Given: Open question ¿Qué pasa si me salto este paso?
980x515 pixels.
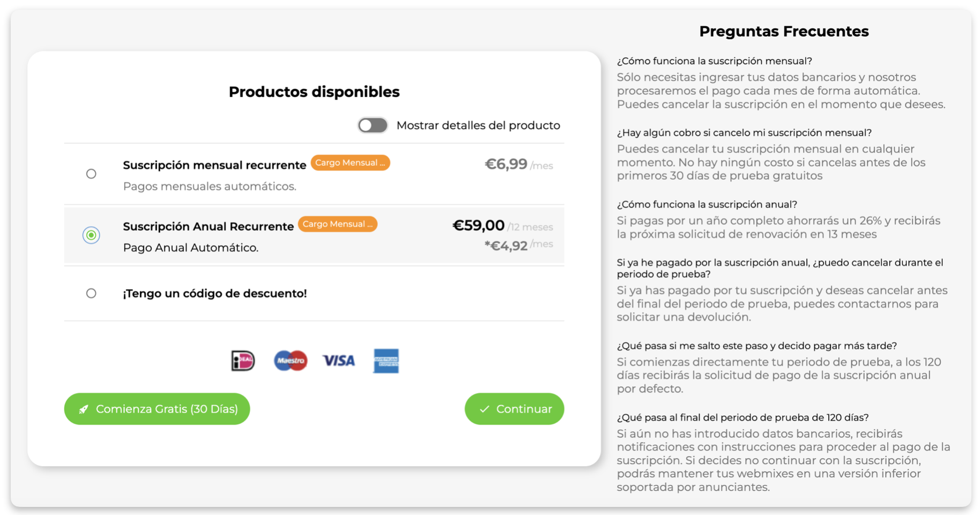Looking at the screenshot, I should 756,346.
